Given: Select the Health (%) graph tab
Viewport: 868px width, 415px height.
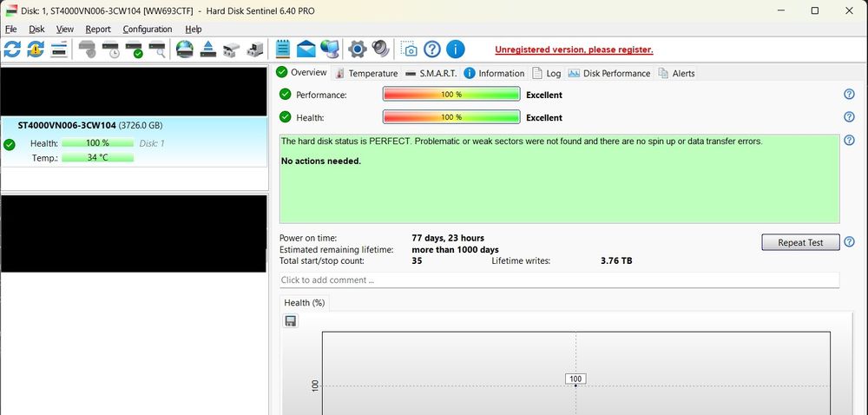Looking at the screenshot, I should tap(304, 303).
